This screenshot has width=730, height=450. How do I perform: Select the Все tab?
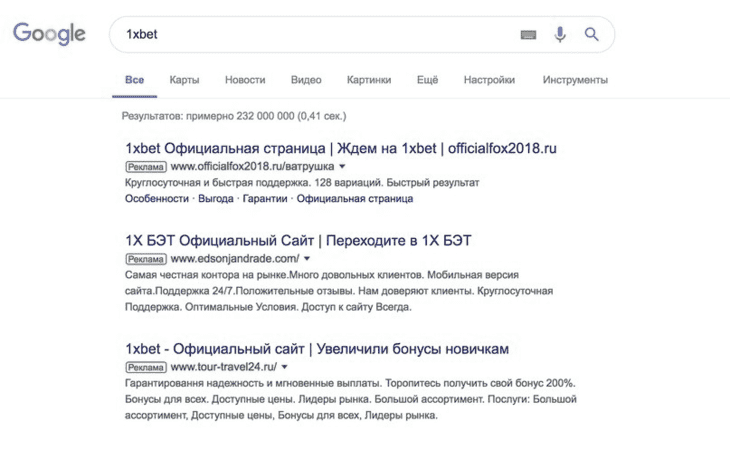[135, 80]
